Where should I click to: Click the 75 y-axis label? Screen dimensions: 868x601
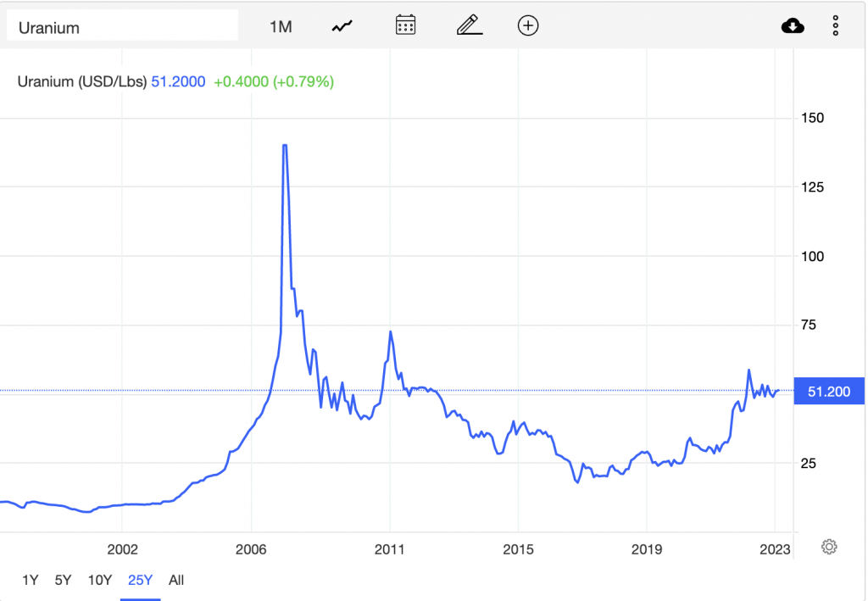[x=809, y=325]
